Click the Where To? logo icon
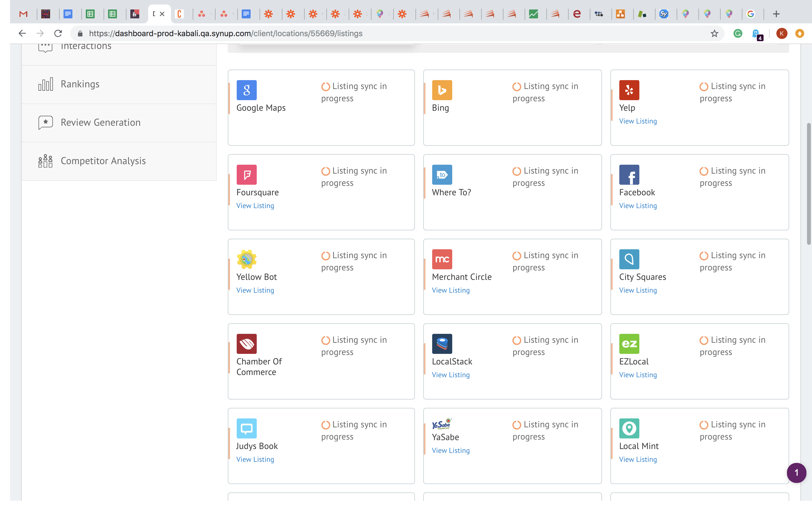The width and height of the screenshot is (812, 513). (442, 174)
